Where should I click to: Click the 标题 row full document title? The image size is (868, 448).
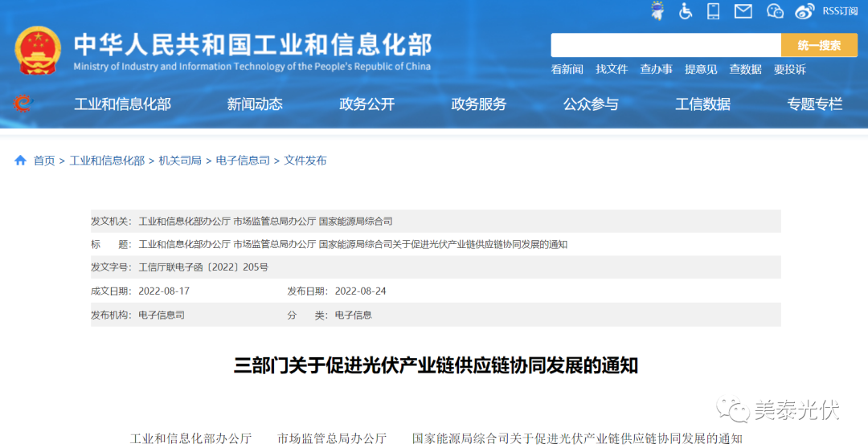tap(353, 244)
